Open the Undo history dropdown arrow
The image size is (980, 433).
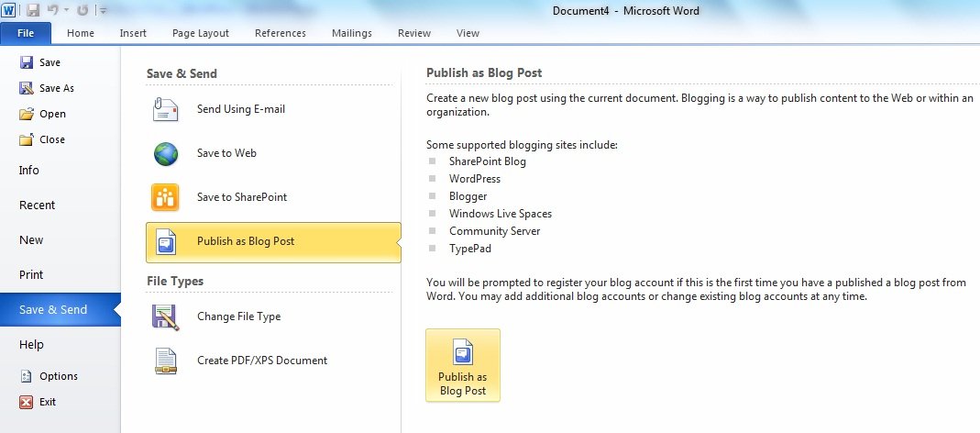click(x=66, y=11)
